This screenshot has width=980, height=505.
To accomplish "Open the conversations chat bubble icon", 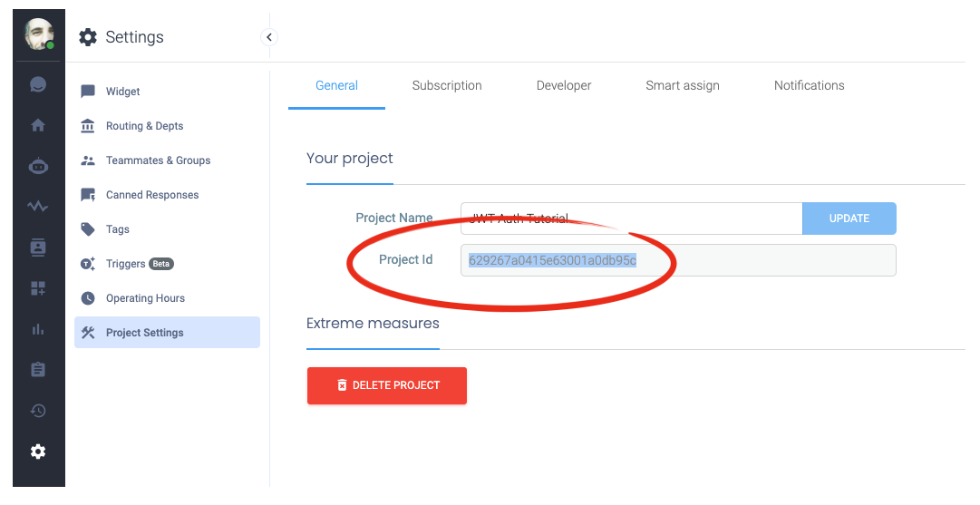I will (x=38, y=84).
